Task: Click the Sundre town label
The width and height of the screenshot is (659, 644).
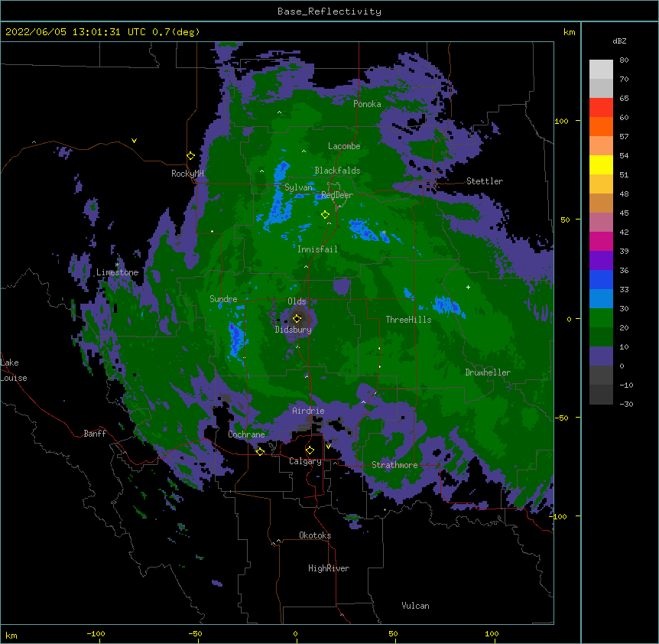Action: (223, 299)
